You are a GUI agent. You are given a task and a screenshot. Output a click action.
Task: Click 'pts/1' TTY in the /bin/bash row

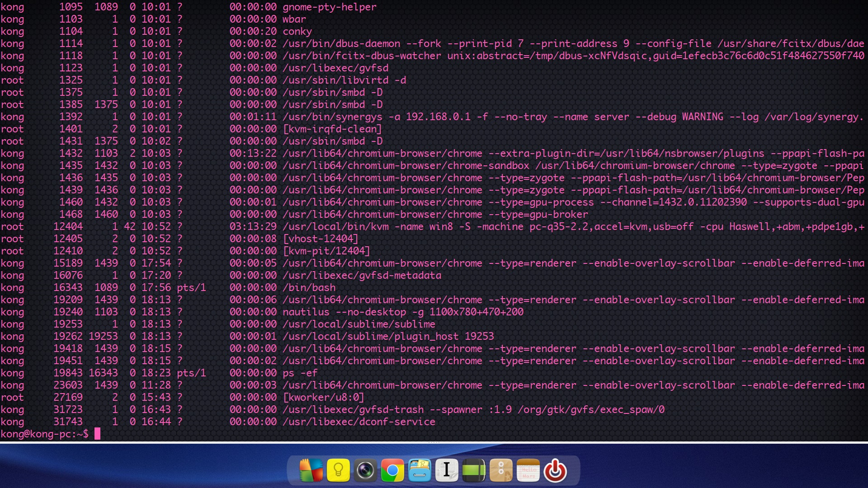click(x=192, y=287)
